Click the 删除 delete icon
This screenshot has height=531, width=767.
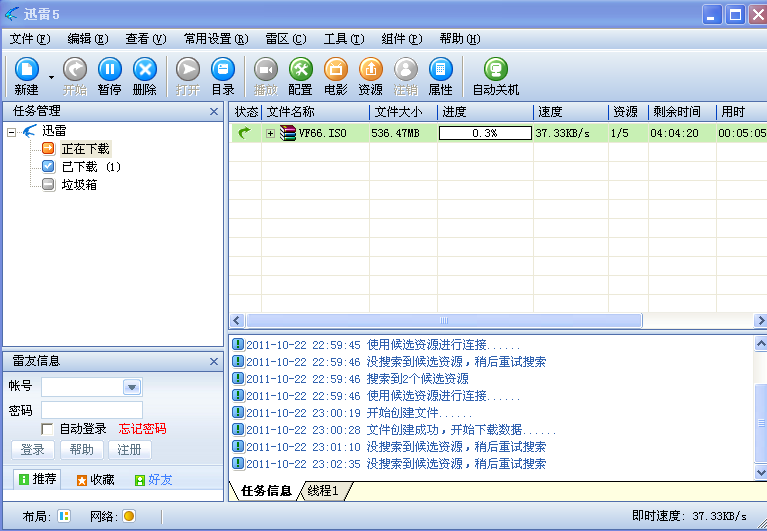click(x=145, y=69)
